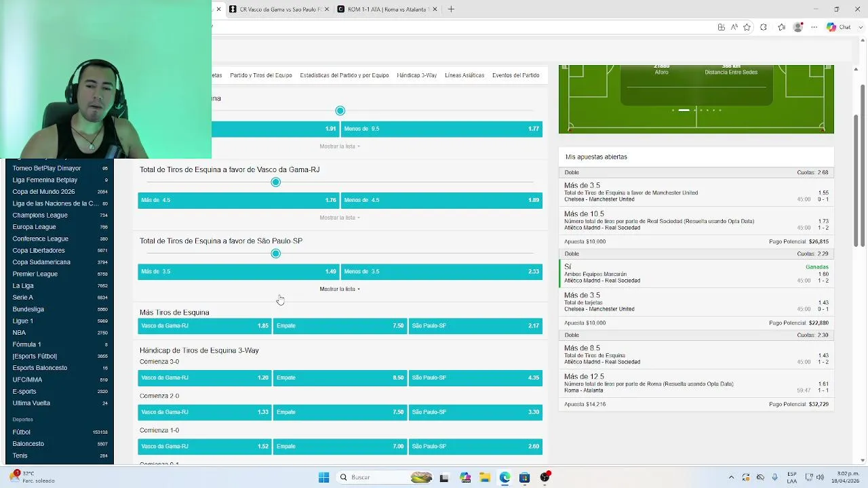
Task: Pick São Paulo-SP handicap 3-0 at 4.35
Action: pos(475,378)
